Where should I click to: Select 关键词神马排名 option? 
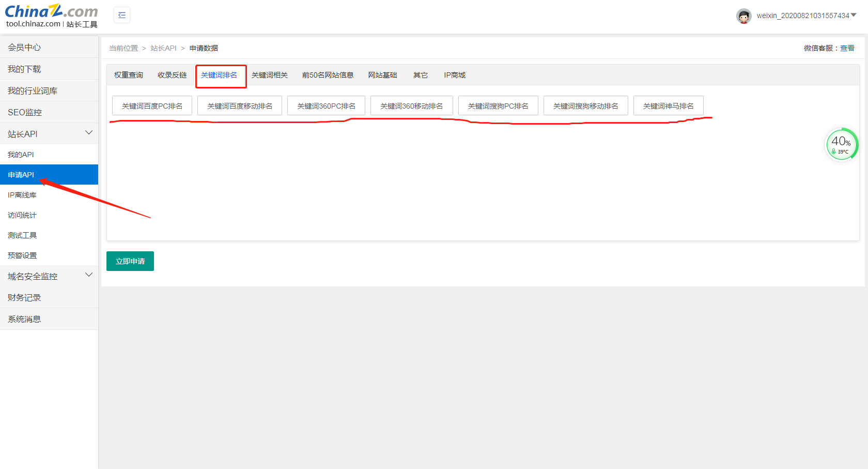pyautogui.click(x=668, y=106)
